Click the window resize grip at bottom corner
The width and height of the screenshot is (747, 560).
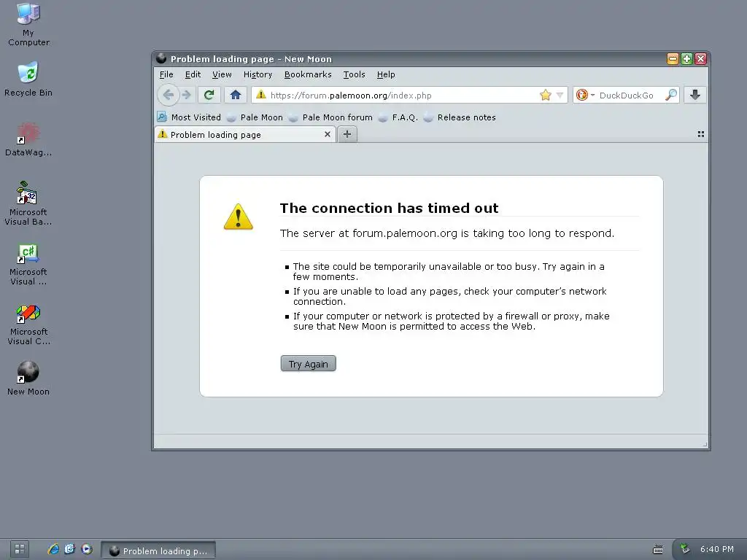tap(705, 444)
